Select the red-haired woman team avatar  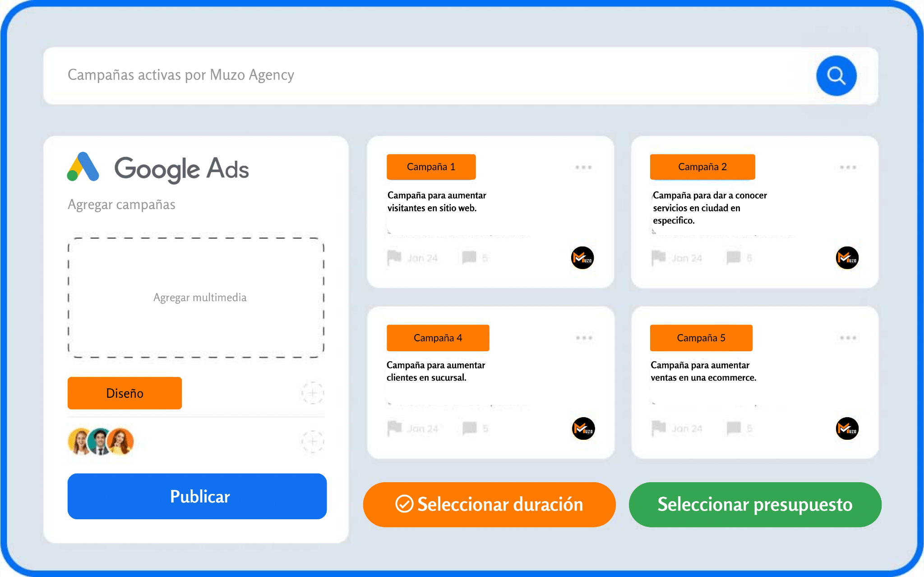pos(121,441)
